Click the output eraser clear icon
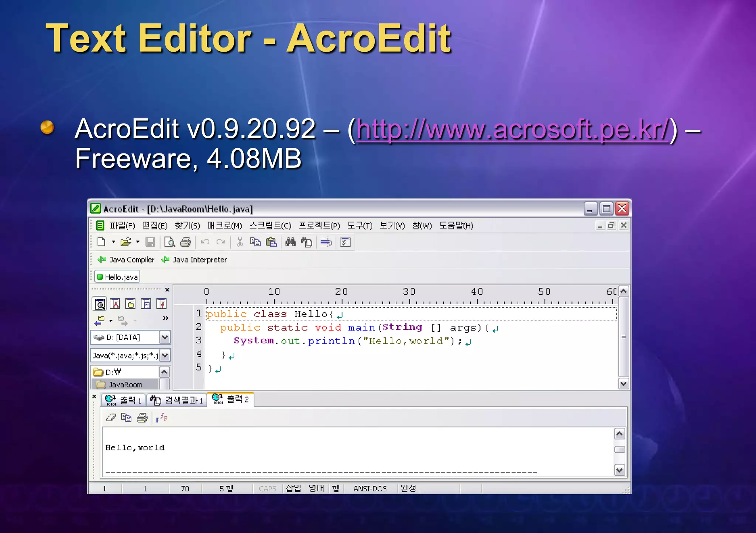This screenshot has width=756, height=533. point(111,418)
